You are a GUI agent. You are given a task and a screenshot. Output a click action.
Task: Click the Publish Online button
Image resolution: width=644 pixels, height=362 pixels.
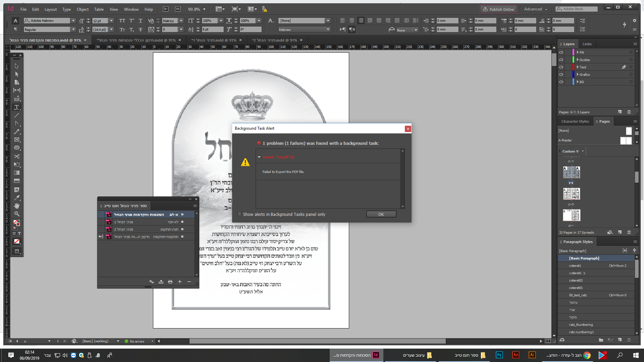coord(498,9)
